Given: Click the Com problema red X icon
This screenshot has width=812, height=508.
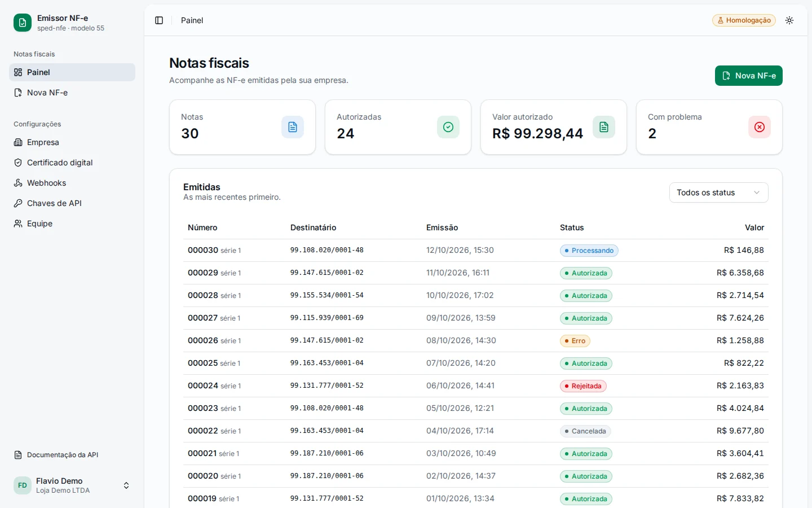Looking at the screenshot, I should pos(760,127).
